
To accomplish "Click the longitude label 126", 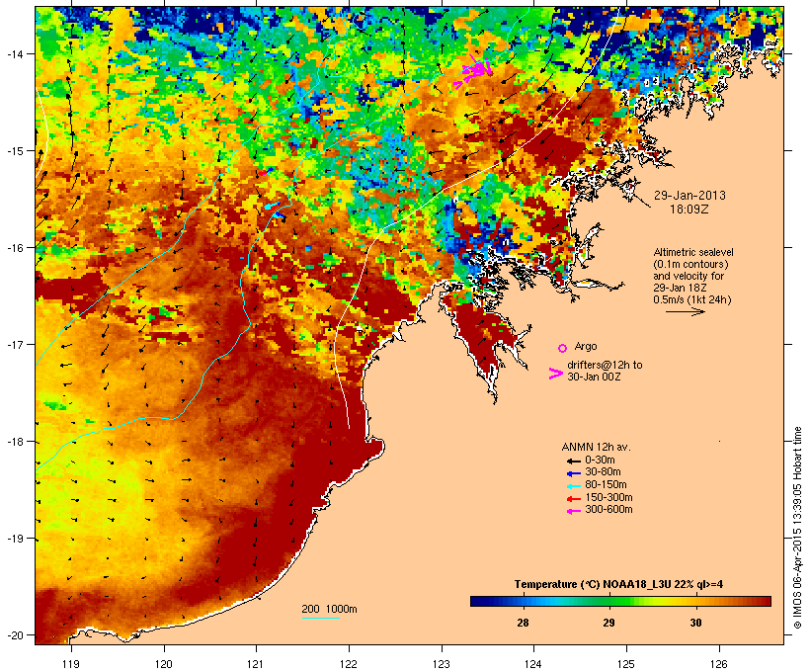I will [718, 664].
